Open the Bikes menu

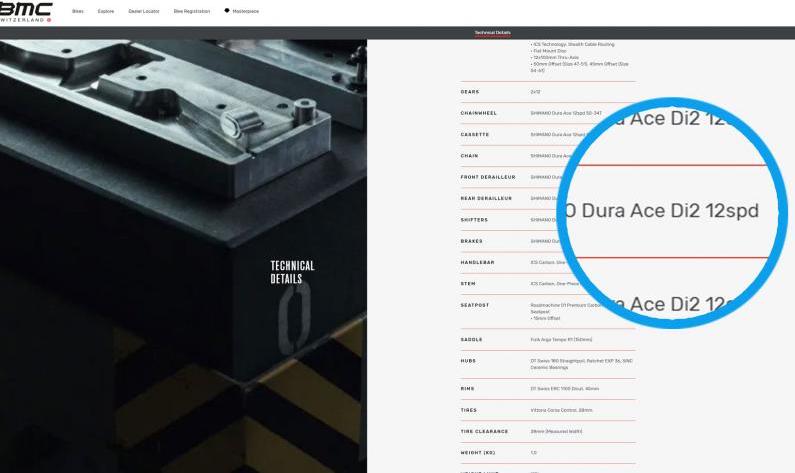point(78,11)
